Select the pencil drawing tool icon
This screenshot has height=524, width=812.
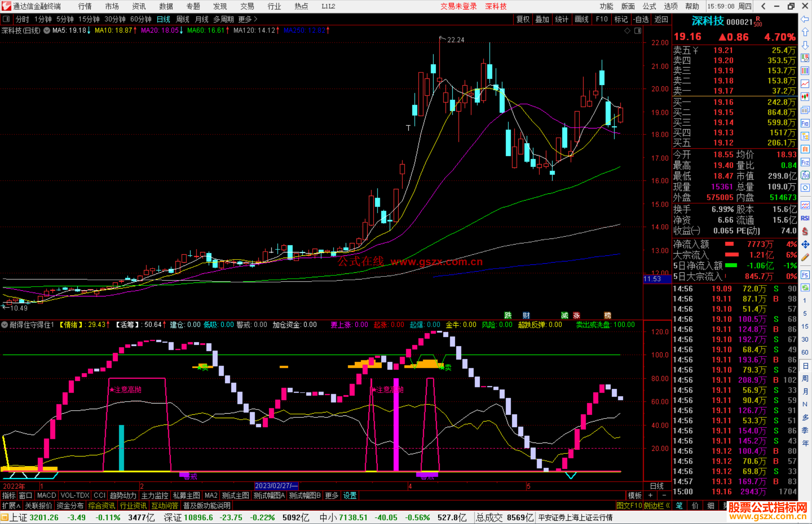pos(804,258)
